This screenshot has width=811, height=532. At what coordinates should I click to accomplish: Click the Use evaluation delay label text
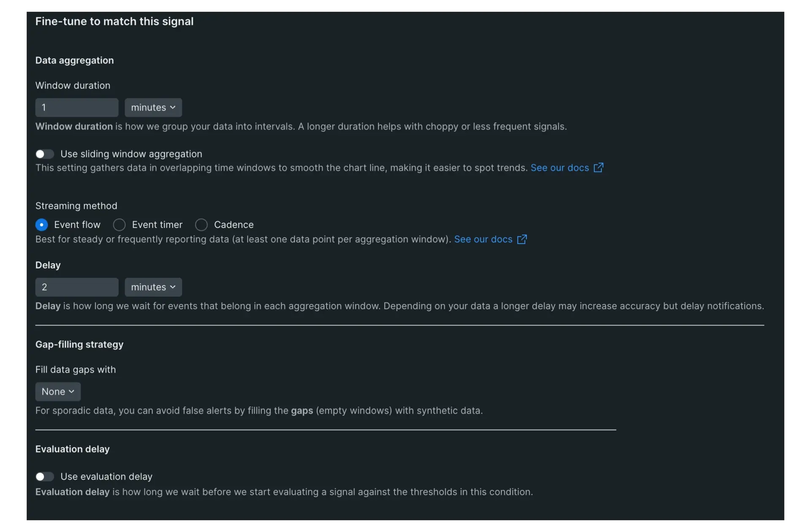click(106, 477)
